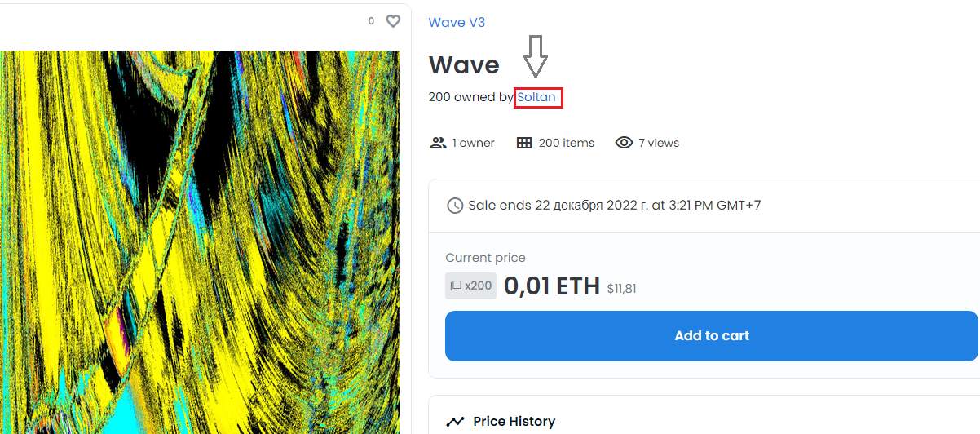Open the Wave V3 collection link
980x434 pixels.
point(457,22)
